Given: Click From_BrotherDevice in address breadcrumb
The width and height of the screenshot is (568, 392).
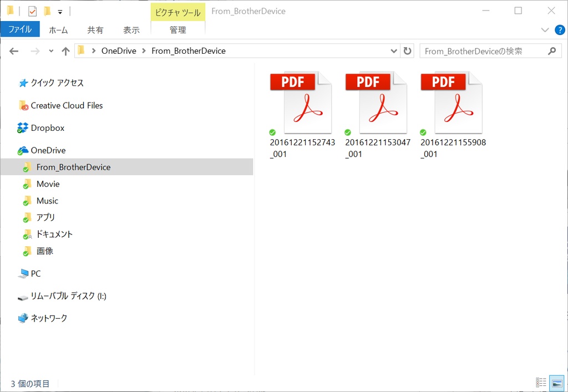Looking at the screenshot, I should point(189,51).
